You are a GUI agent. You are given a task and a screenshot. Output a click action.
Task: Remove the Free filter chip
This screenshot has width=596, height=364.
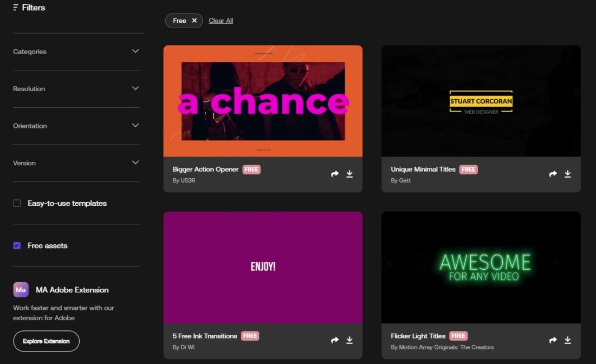point(194,21)
